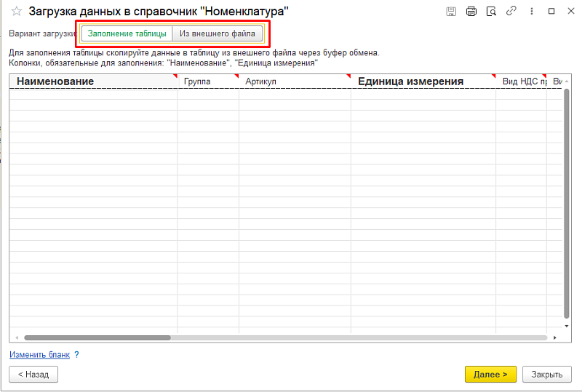Click the get link chain icon

(x=511, y=11)
